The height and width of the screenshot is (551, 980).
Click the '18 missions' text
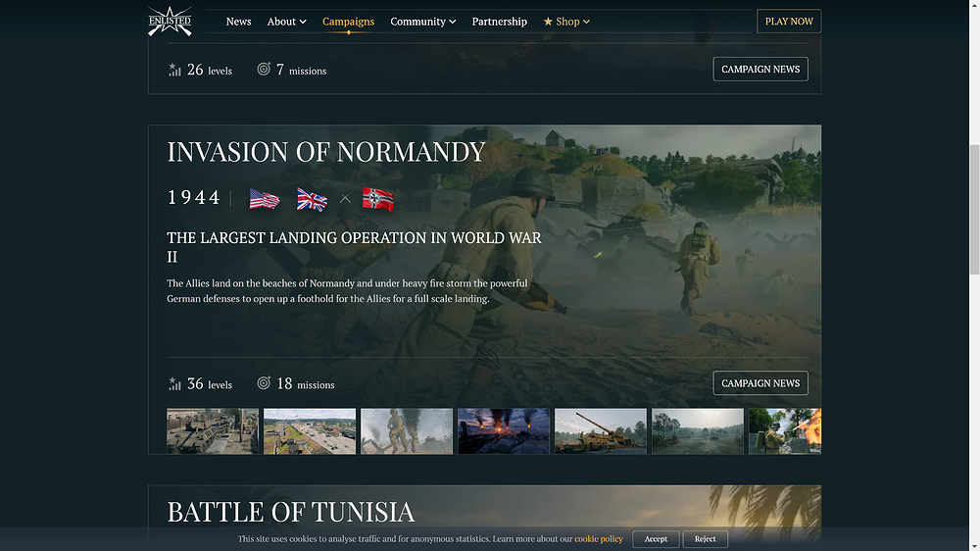click(306, 384)
